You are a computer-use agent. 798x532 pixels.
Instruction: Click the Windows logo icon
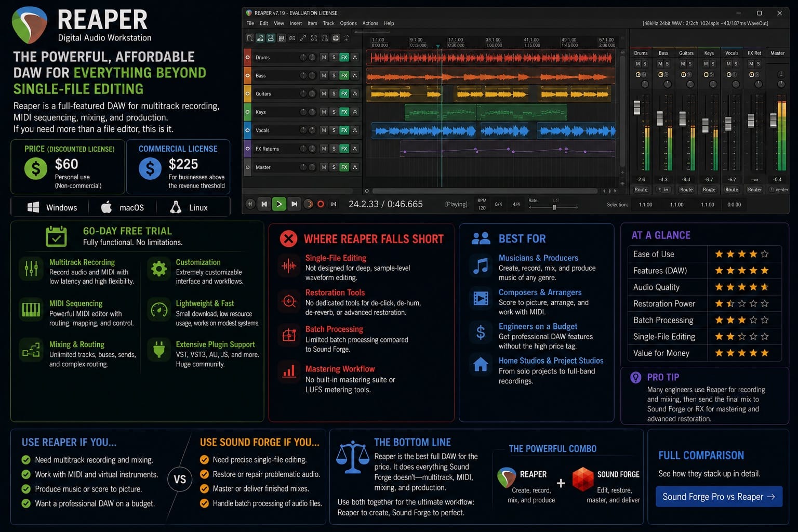[33, 207]
